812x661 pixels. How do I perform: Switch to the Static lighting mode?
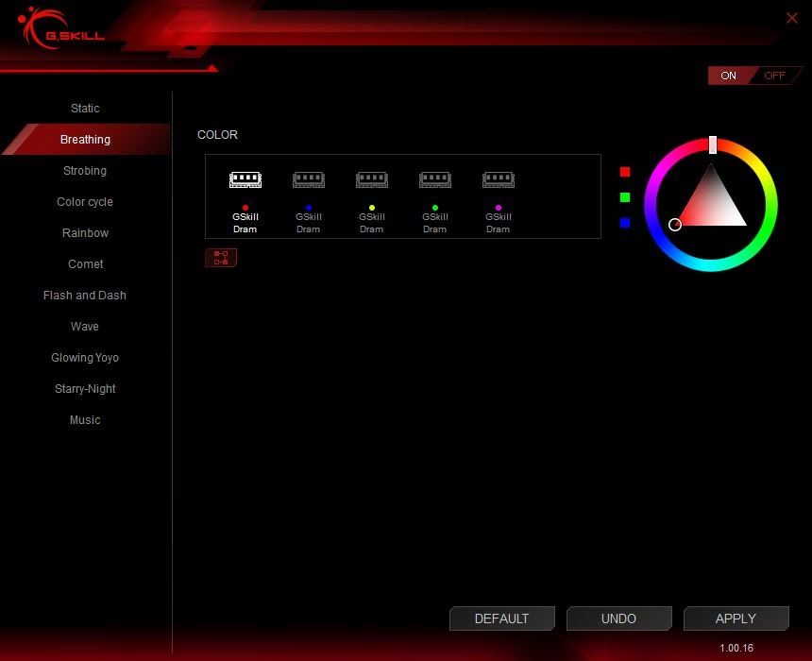pyautogui.click(x=85, y=109)
